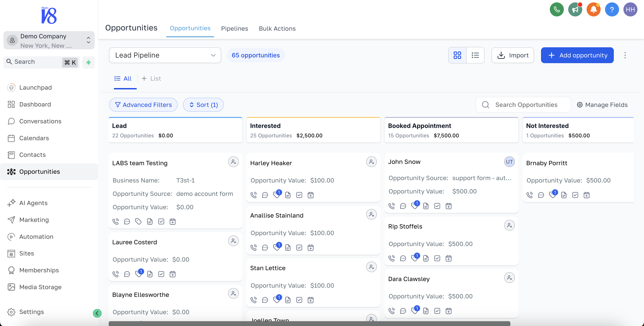
Task: Switch to list view layout
Action: pos(475,55)
